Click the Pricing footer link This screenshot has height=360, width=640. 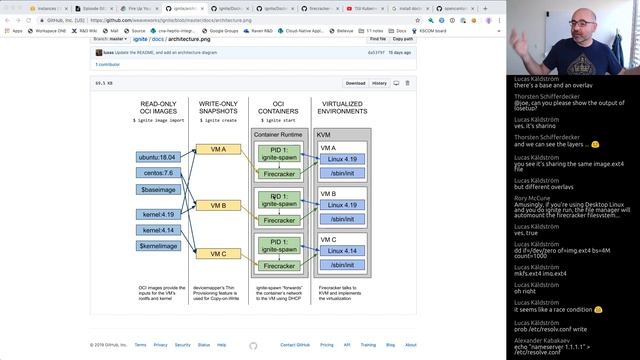[327, 345]
